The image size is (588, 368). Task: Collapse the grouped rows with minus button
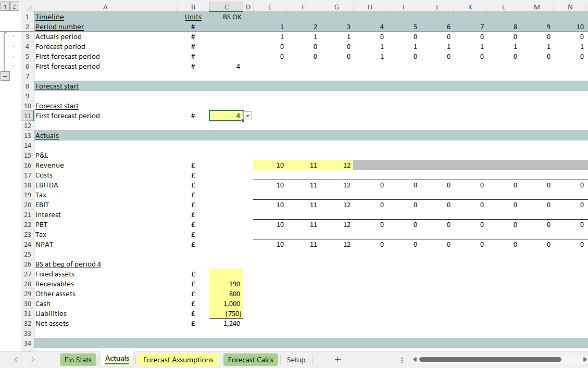point(6,76)
